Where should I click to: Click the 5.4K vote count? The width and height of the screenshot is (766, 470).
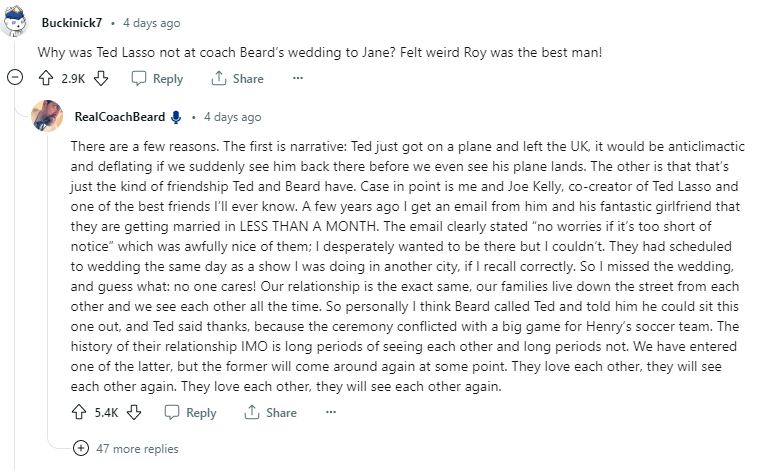[106, 413]
